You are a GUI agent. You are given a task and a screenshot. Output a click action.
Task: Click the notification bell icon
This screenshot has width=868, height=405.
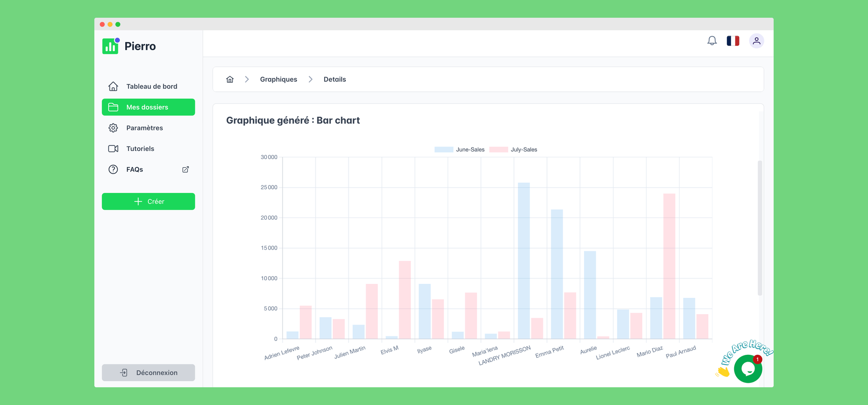[x=712, y=41]
